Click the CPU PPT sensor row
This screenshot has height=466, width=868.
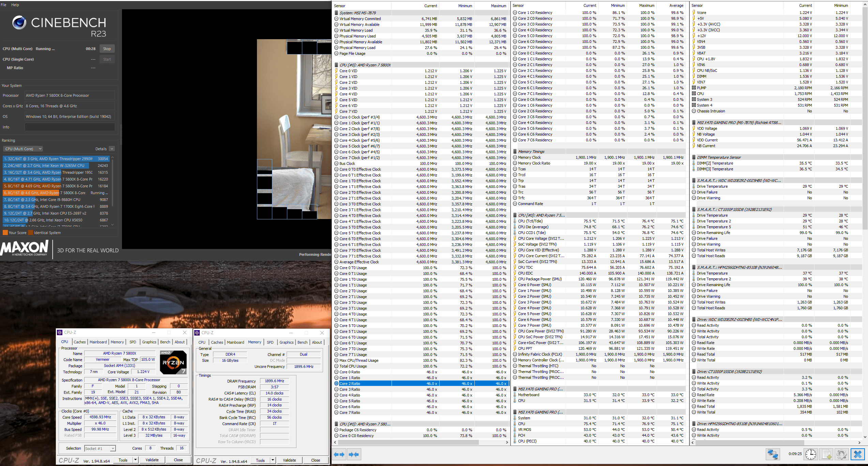pyautogui.click(x=599, y=348)
